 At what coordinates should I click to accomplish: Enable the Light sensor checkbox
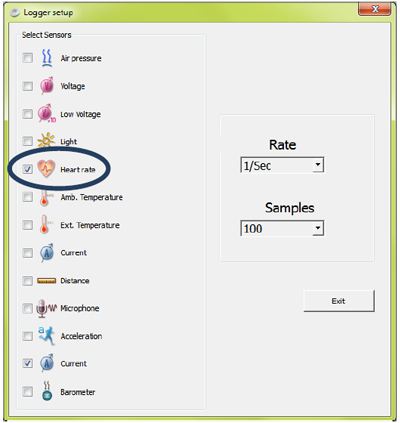click(28, 141)
